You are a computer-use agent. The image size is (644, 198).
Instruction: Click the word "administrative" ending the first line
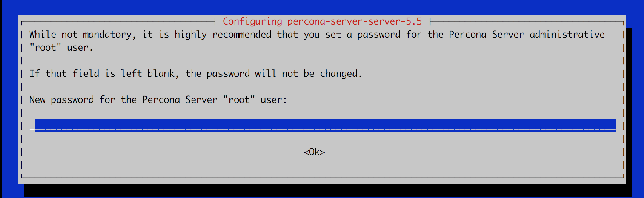pyautogui.click(x=567, y=34)
